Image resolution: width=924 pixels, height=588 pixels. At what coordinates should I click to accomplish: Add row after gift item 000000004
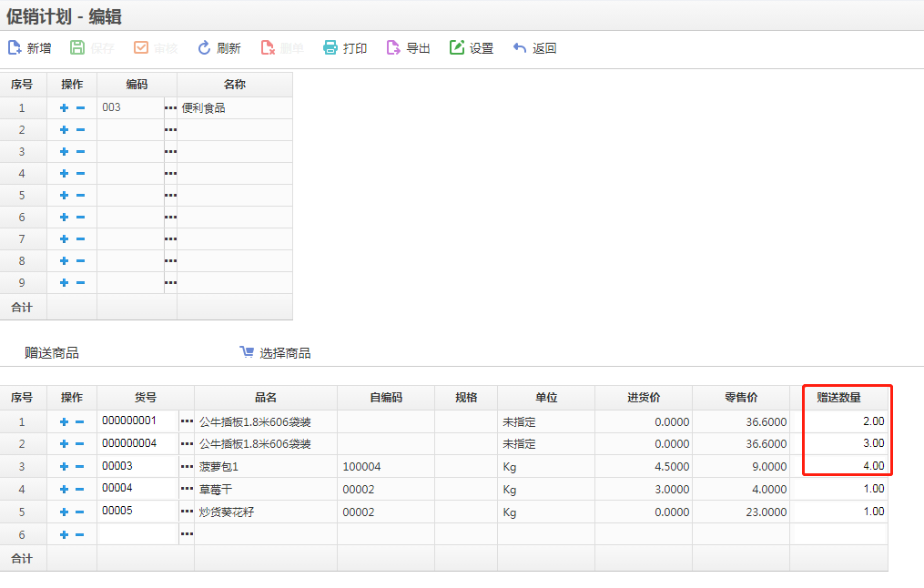(65, 443)
